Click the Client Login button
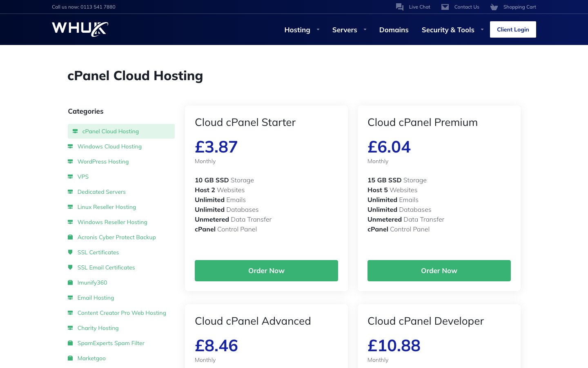Image resolution: width=588 pixels, height=368 pixels. point(513,29)
